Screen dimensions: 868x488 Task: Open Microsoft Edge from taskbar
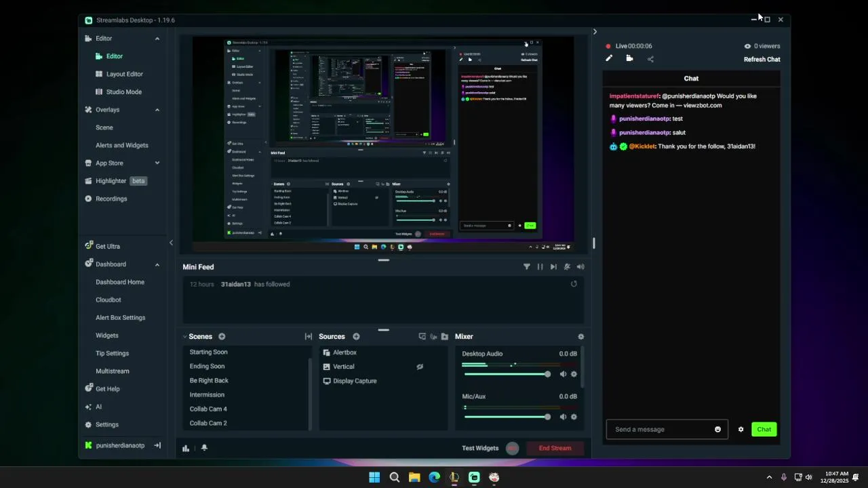pos(434,477)
